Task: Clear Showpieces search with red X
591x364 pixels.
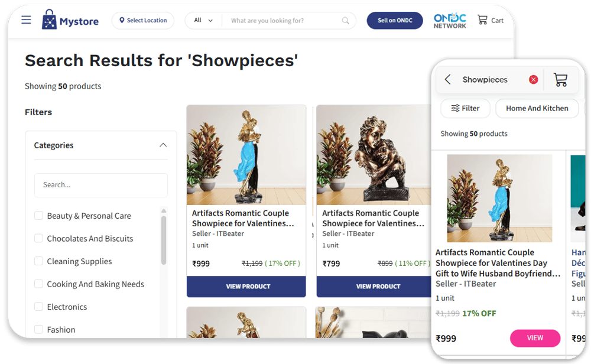Action: click(x=533, y=80)
